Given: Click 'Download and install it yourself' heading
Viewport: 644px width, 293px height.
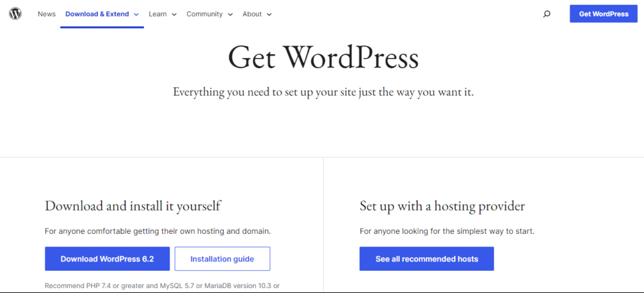Looking at the screenshot, I should pos(132,205).
